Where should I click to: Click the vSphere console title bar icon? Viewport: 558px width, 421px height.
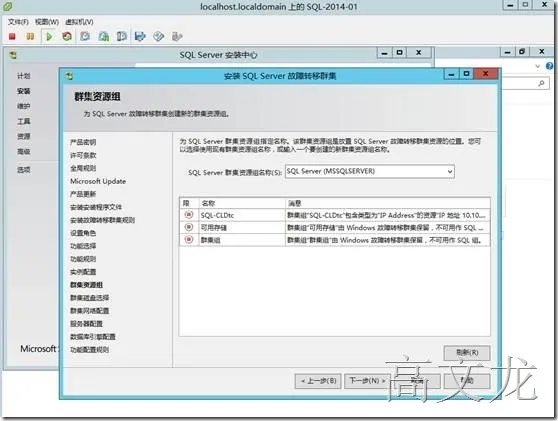tap(7, 6)
